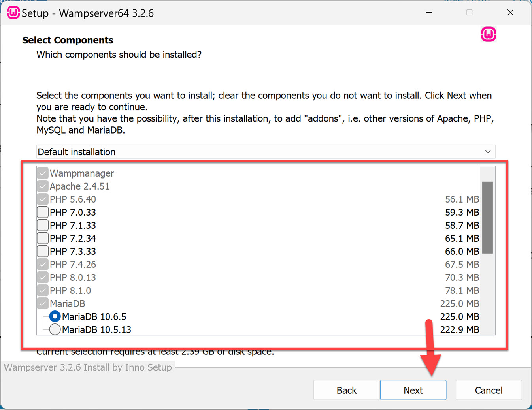532x410 pixels.
Task: Enable the PHP 7.0.33 checkbox
Action: click(43, 213)
